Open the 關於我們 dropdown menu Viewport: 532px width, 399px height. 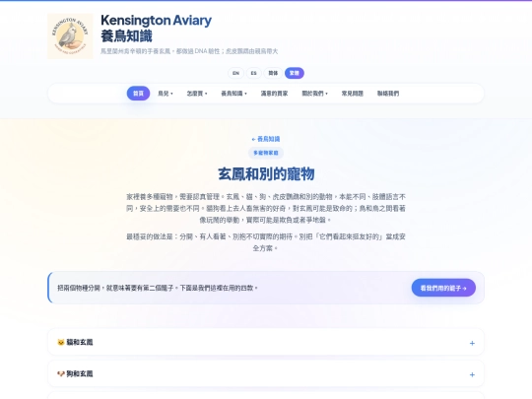point(314,94)
